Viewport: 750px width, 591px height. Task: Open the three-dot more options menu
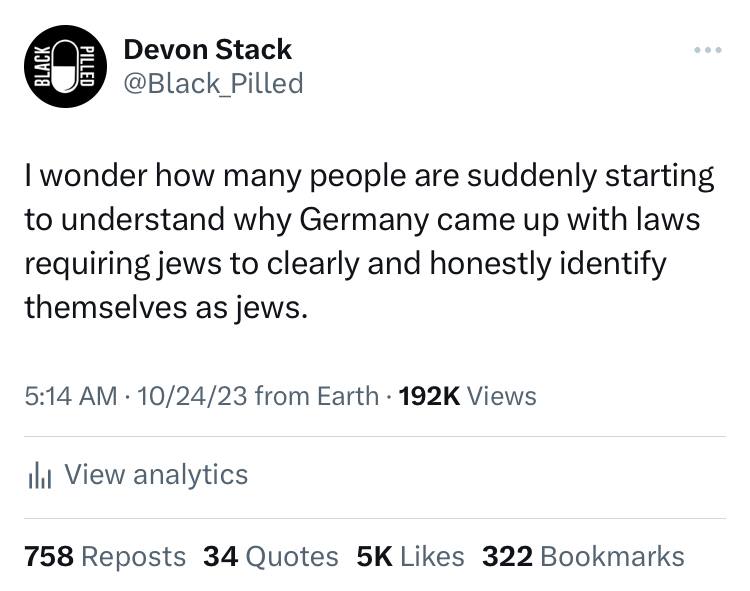point(708,50)
